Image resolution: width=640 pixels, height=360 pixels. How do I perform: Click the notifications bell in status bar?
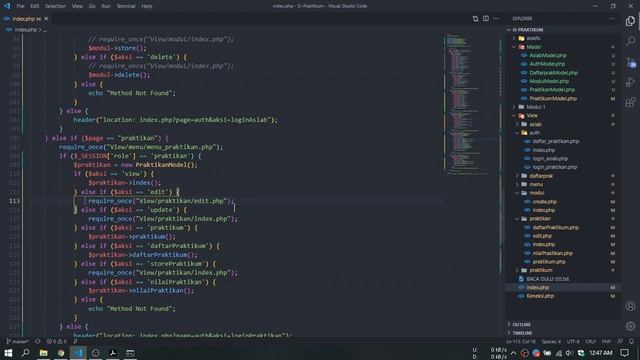tap(631, 342)
